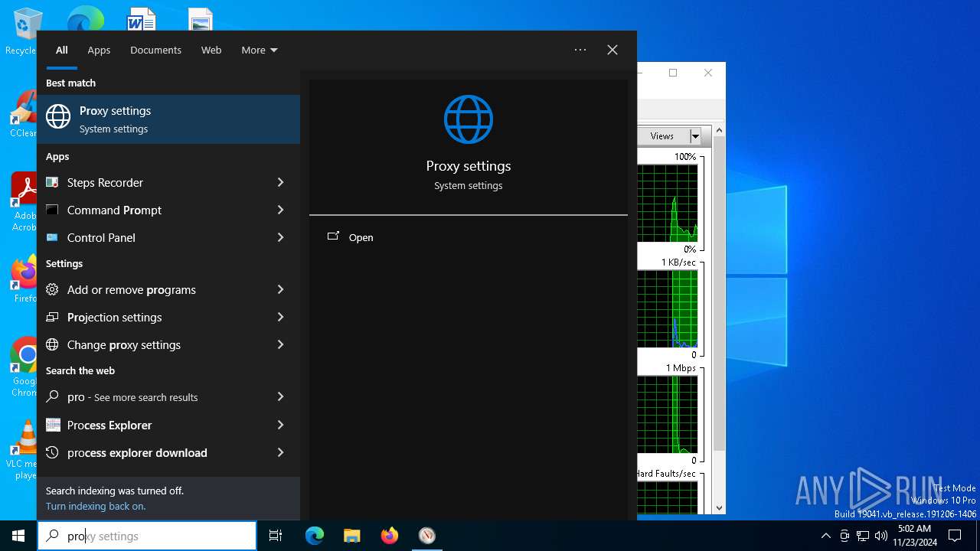Click the Add or remove programs gear icon
The width and height of the screenshot is (980, 551).
click(x=52, y=289)
